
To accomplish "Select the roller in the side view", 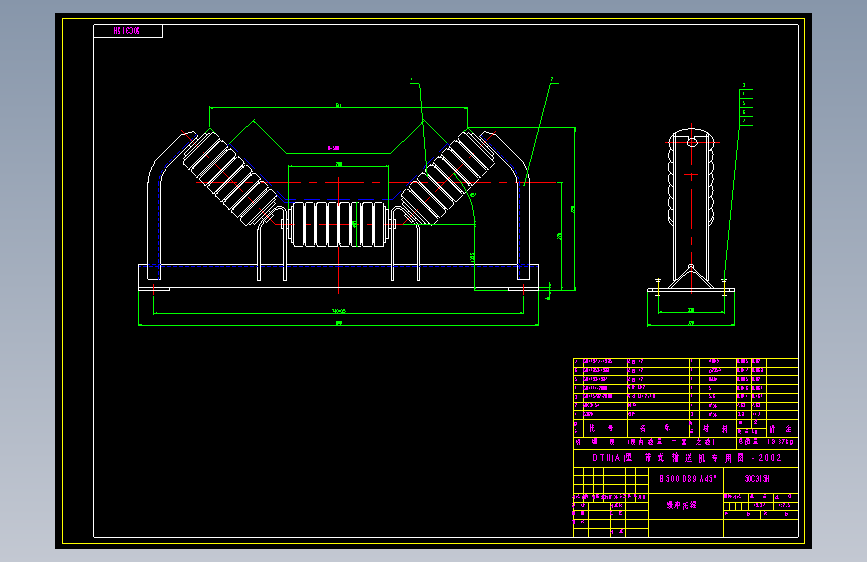I will [x=691, y=178].
